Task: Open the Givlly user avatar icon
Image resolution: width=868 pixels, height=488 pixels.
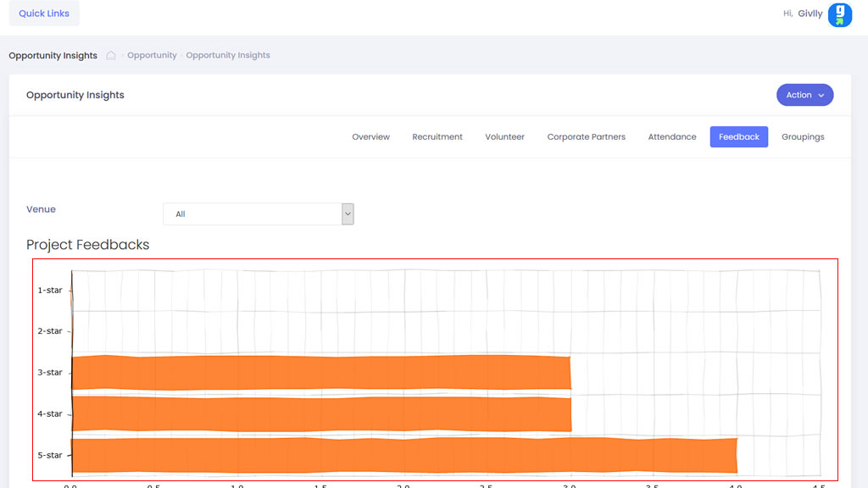Action: click(x=839, y=14)
